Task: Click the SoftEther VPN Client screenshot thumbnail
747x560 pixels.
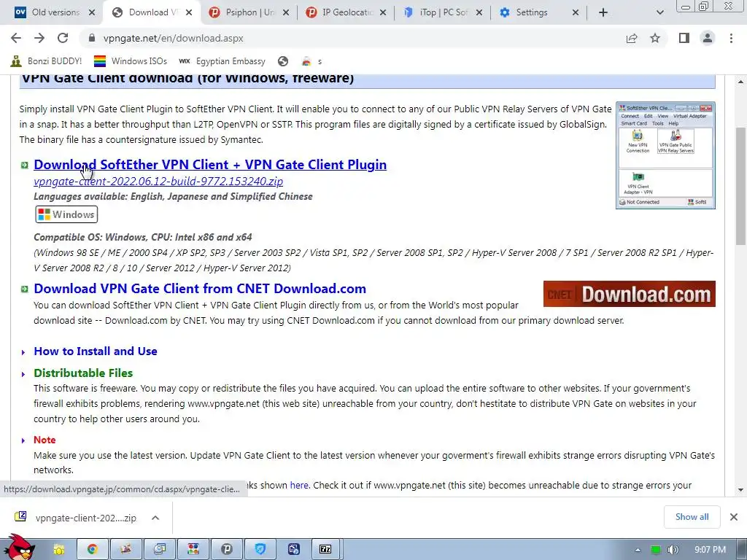Action: (x=665, y=155)
